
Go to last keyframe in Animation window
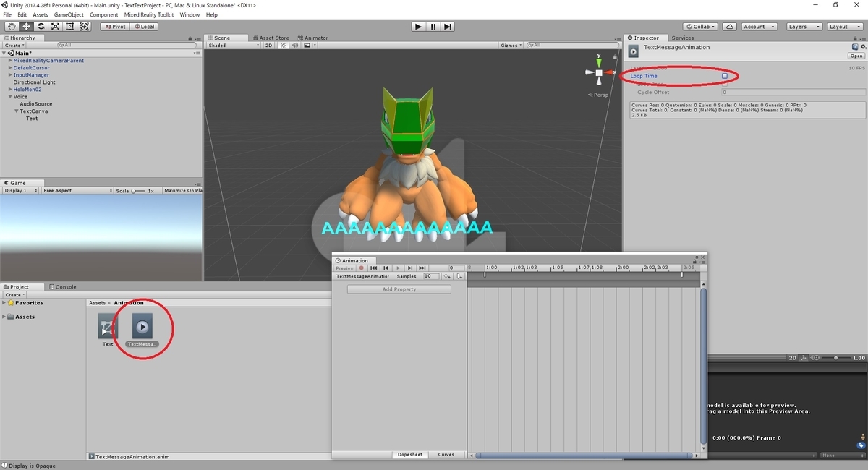point(422,268)
